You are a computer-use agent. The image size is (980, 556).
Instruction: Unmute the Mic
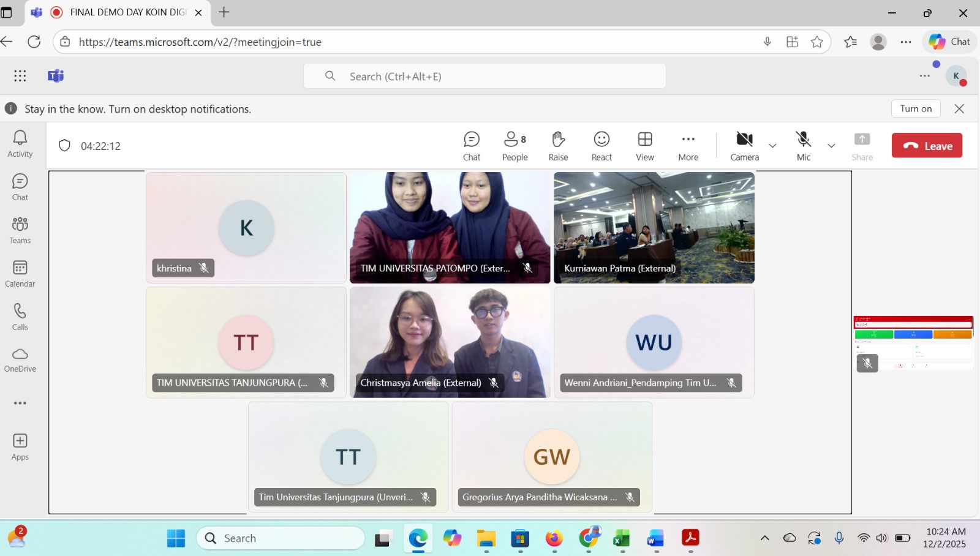point(803,146)
